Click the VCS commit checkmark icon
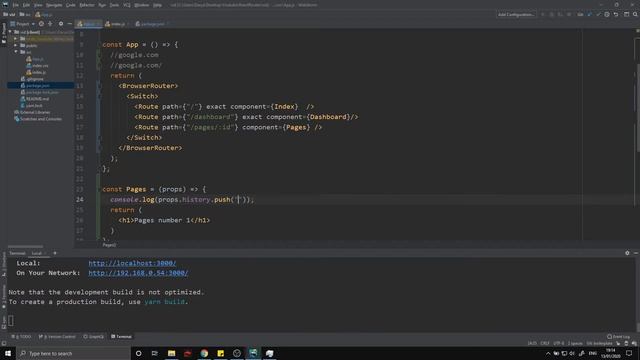Image resolution: width=640 pixels, height=360 pixels. 598,14
